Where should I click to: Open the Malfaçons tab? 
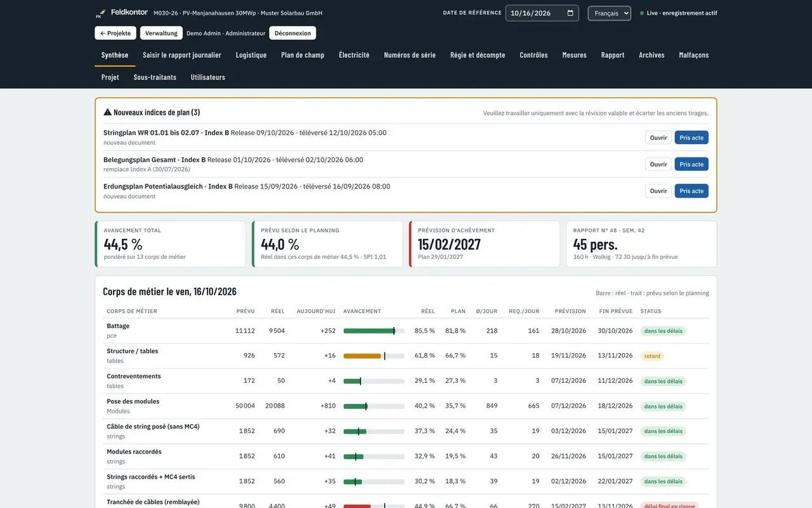[694, 55]
